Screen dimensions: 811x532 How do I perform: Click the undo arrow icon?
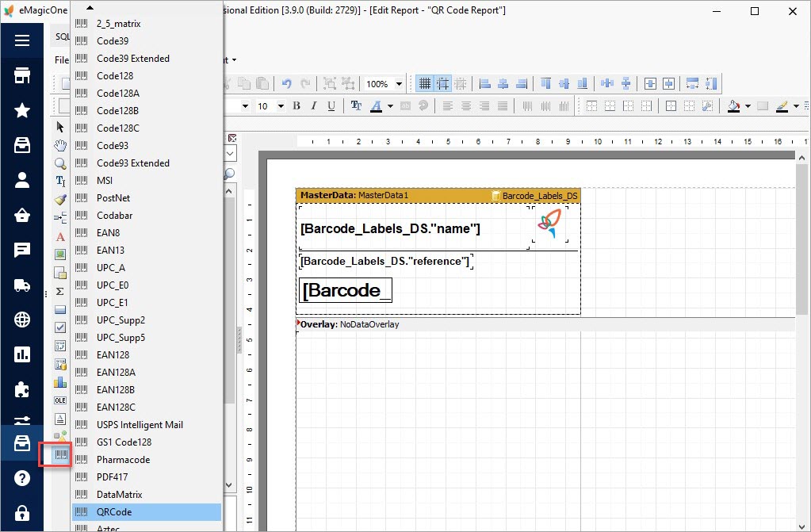click(286, 83)
